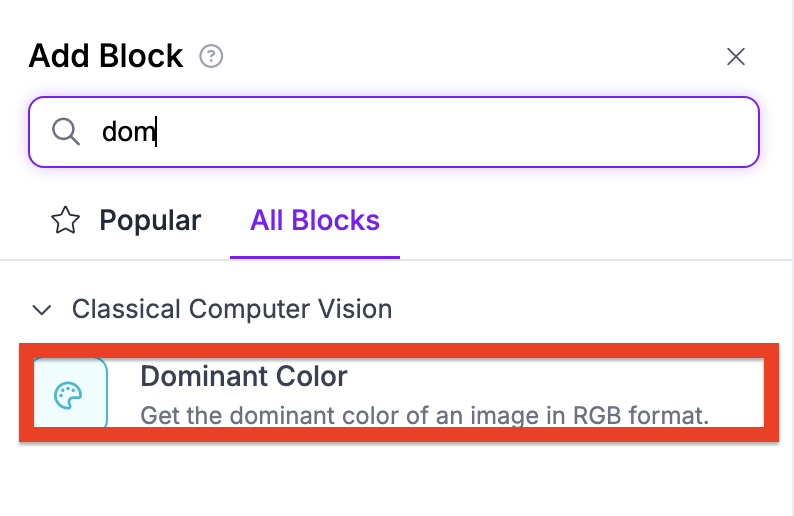Click the Classical Computer Vision category label
The image size is (794, 516).
pos(232,309)
